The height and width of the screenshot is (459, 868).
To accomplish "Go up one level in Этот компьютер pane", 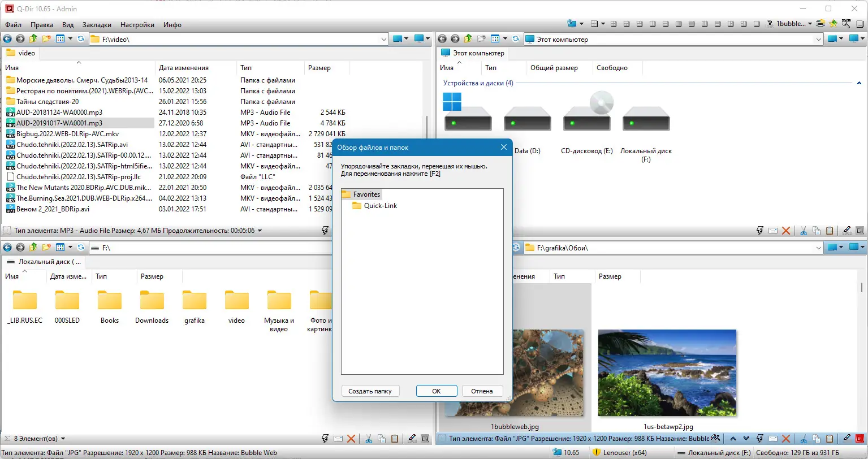I will click(468, 39).
